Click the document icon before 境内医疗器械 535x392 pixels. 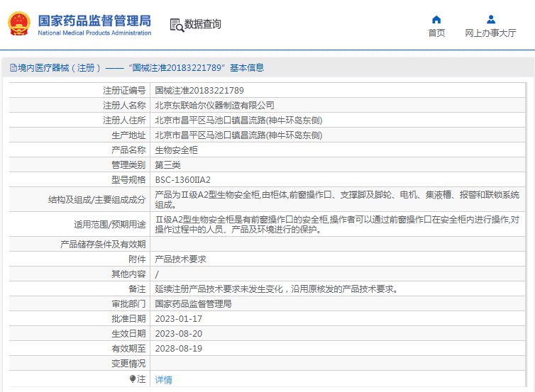[13, 68]
